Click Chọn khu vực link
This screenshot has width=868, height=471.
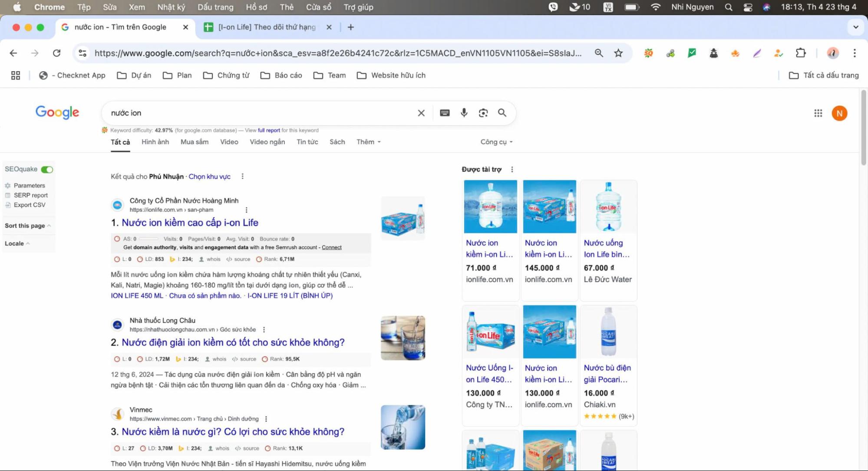209,176
